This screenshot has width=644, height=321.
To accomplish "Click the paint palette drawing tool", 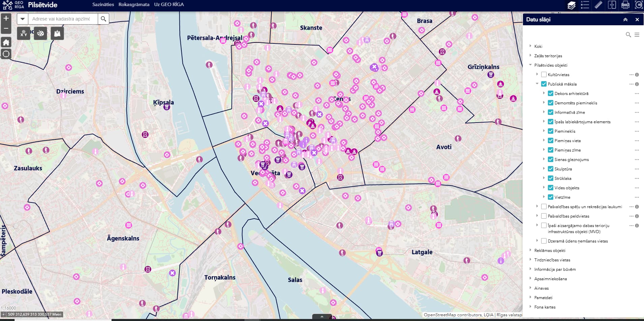I will (x=40, y=33).
